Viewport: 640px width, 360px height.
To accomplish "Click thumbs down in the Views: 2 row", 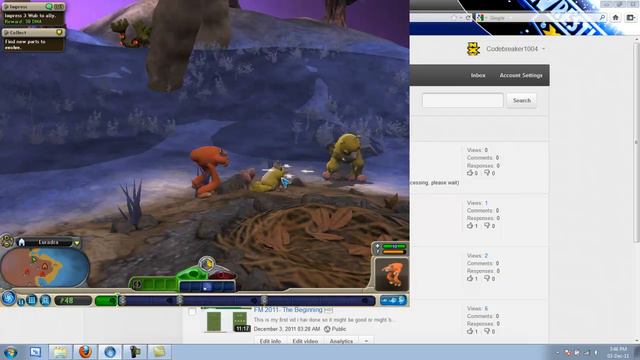I will click(x=487, y=278).
